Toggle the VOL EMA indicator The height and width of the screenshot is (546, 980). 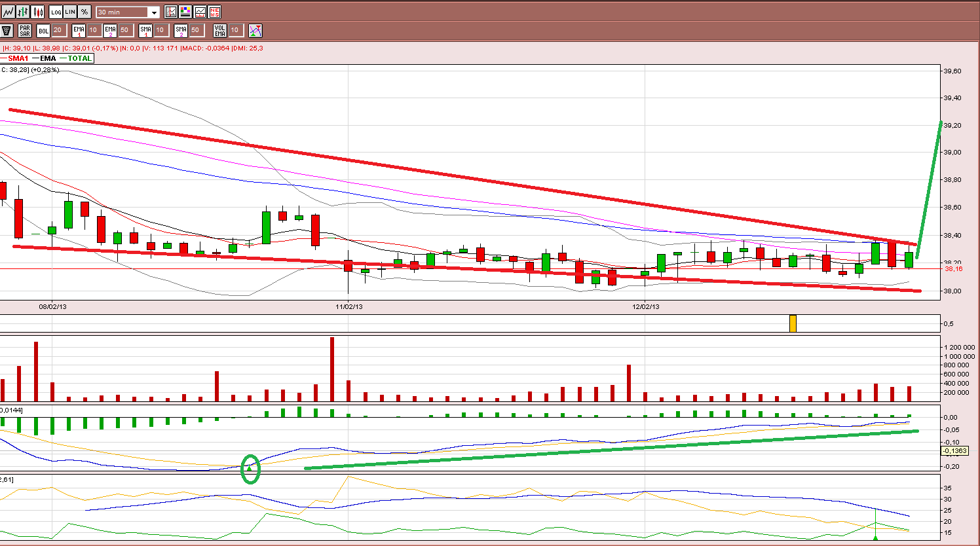coord(220,30)
